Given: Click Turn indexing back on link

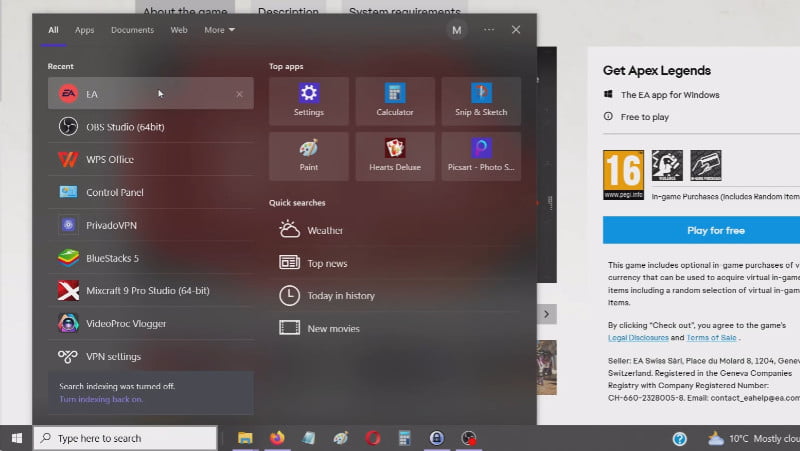Looking at the screenshot, I should click(x=101, y=399).
